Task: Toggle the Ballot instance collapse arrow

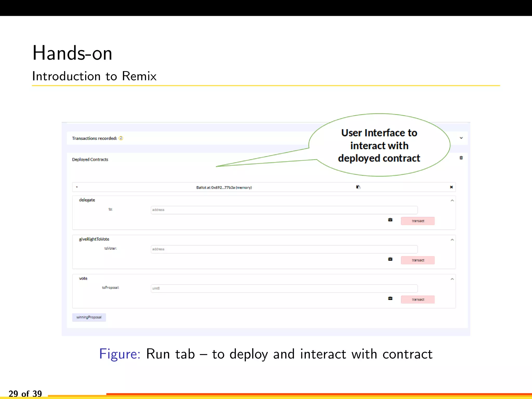Action: pyautogui.click(x=77, y=187)
